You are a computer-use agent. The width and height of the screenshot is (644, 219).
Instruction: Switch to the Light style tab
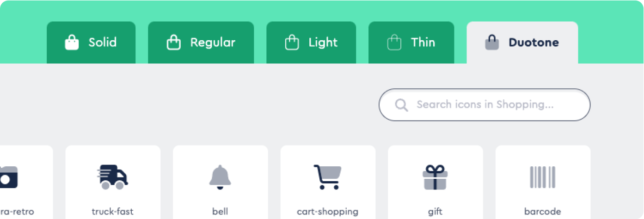(x=311, y=43)
